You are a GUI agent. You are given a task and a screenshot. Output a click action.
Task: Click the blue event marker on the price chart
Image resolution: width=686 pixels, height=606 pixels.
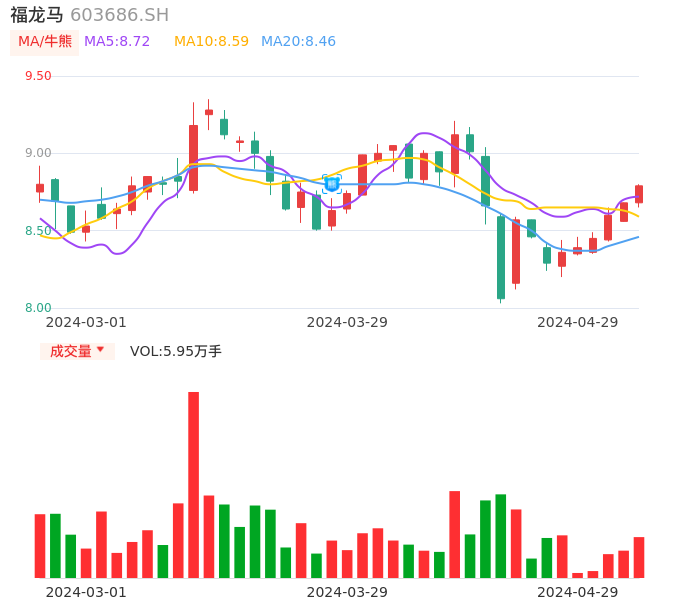point(332,184)
